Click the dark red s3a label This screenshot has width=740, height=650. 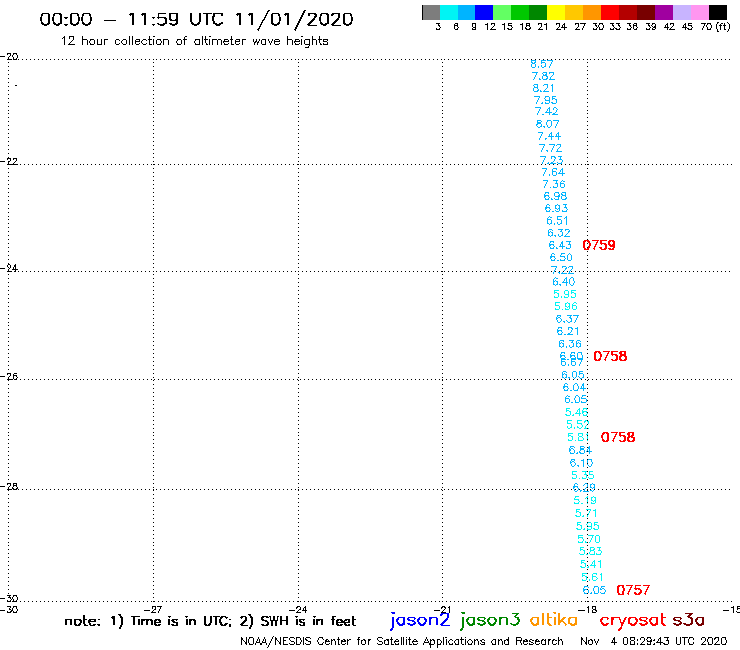(x=689, y=620)
